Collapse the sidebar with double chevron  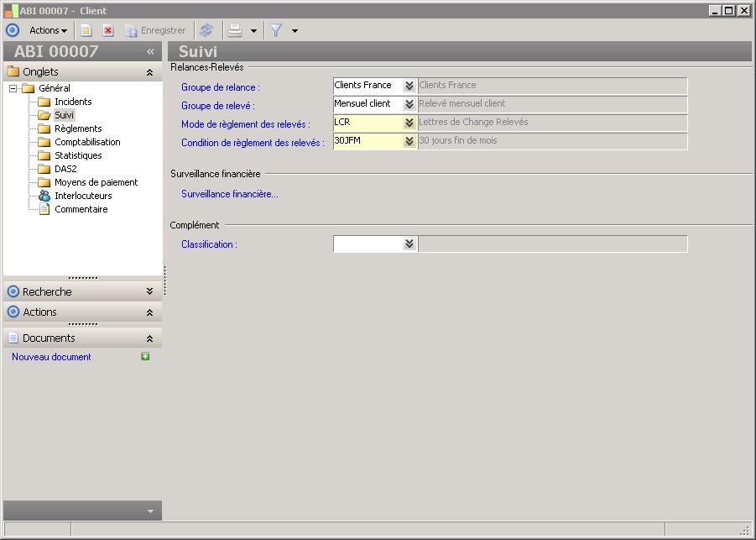pyautogui.click(x=150, y=51)
